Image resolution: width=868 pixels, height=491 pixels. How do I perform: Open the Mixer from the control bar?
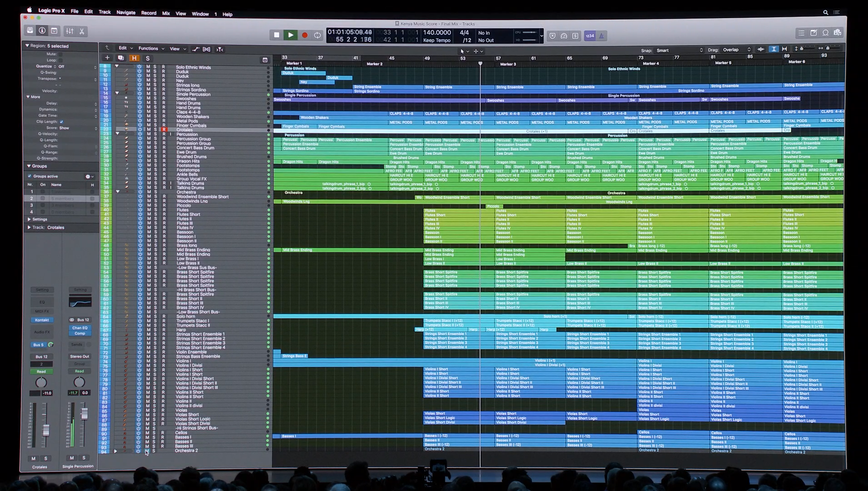click(70, 31)
